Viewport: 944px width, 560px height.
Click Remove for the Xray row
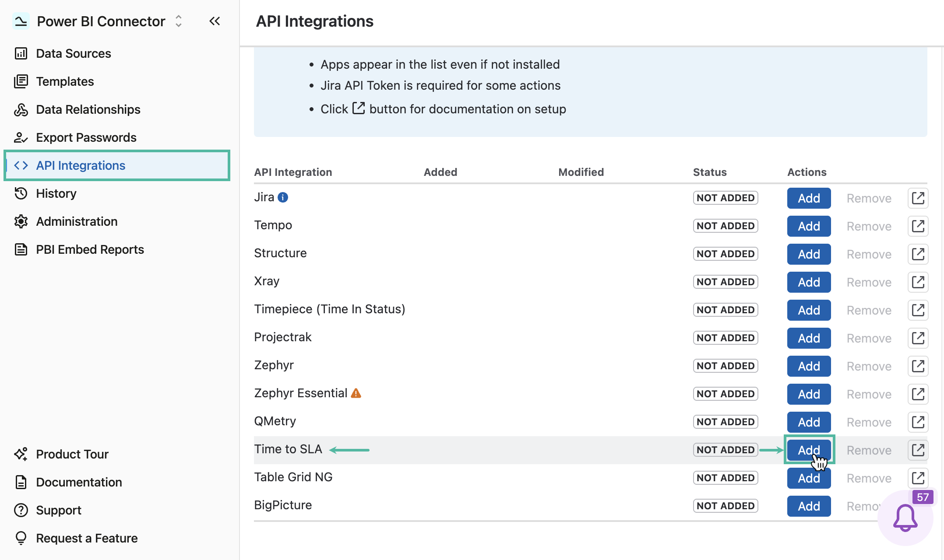click(869, 282)
